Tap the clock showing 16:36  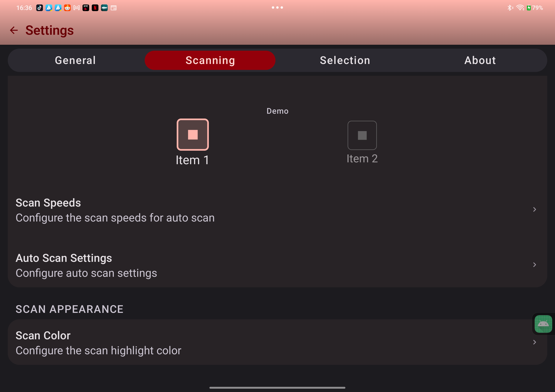[24, 8]
